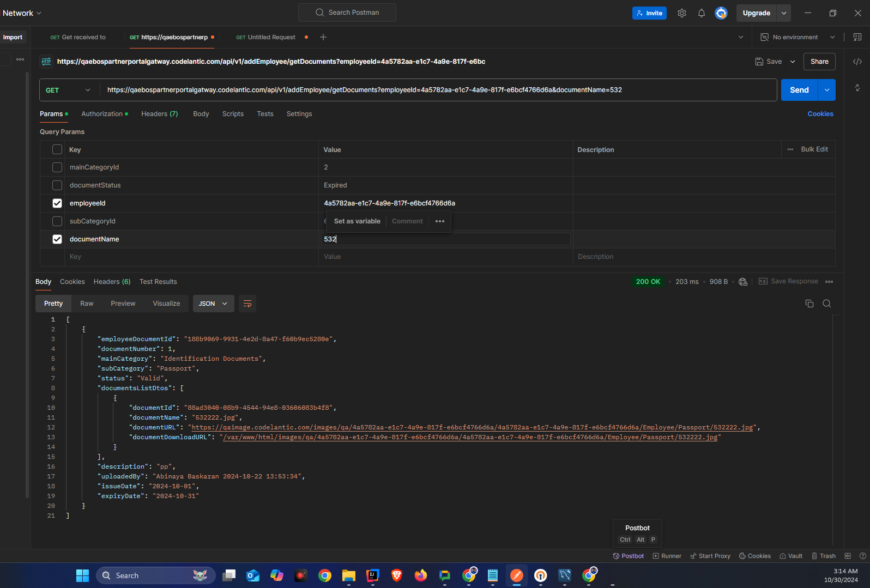Open the value cell more options ellipsis

click(x=440, y=221)
